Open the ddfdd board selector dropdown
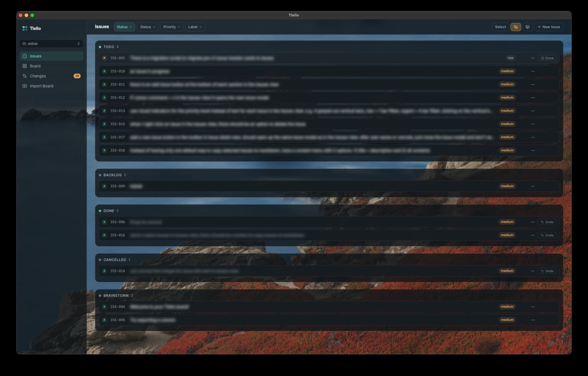Image resolution: width=588 pixels, height=376 pixels. pos(51,44)
